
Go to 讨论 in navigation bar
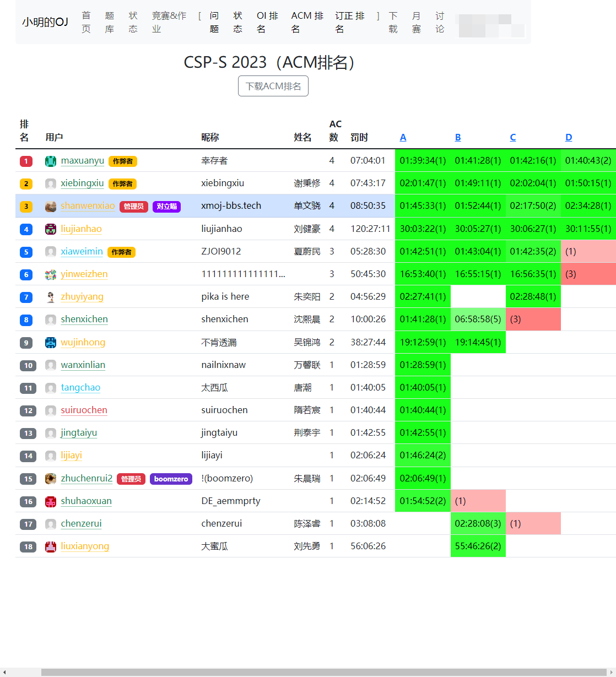[440, 22]
